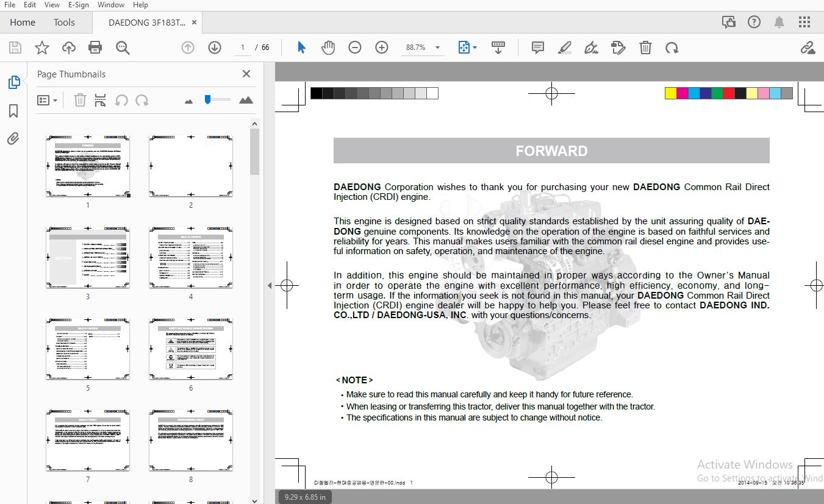
Task: Click thumbnails panel scrollbar down arrow
Action: click(x=255, y=500)
